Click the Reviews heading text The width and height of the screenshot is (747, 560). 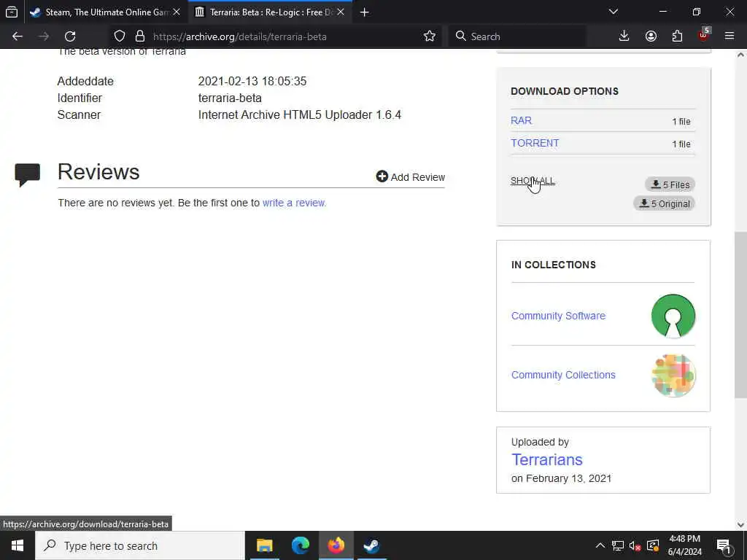pos(98,172)
